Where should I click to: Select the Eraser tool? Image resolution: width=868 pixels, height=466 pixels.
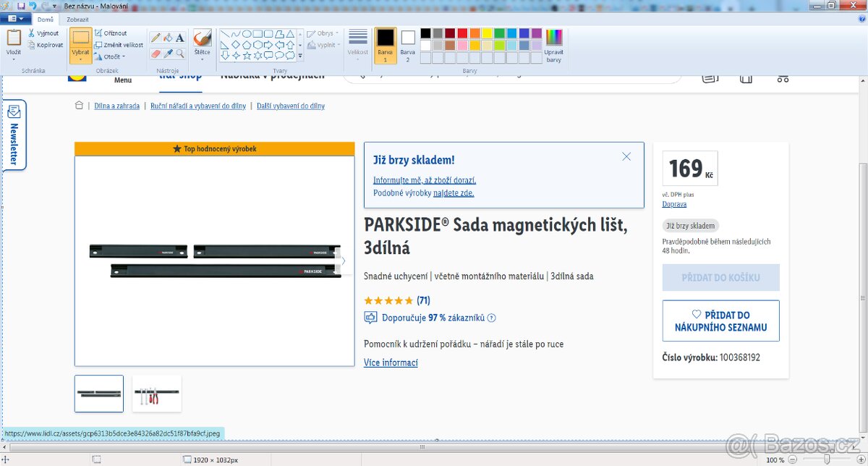coord(154,53)
